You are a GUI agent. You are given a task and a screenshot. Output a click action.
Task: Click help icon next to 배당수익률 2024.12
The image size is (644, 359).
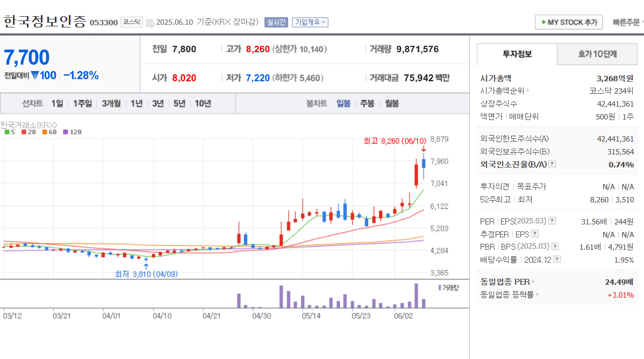[x=557, y=259]
